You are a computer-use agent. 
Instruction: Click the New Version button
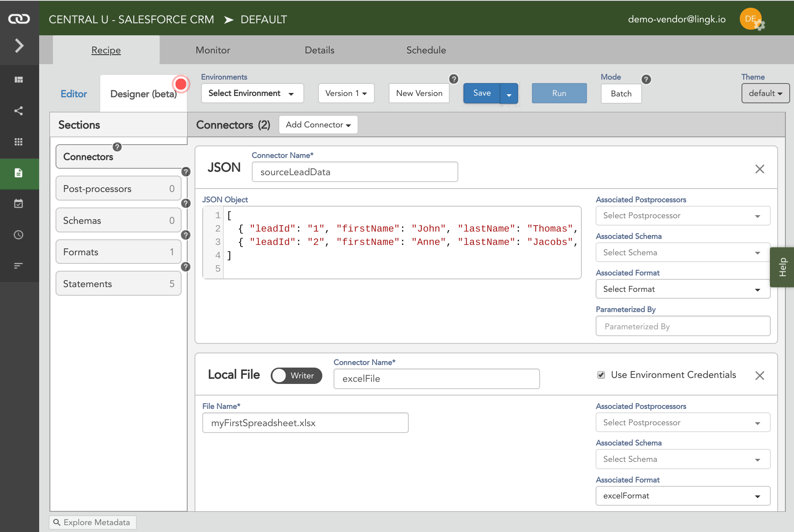tap(419, 93)
